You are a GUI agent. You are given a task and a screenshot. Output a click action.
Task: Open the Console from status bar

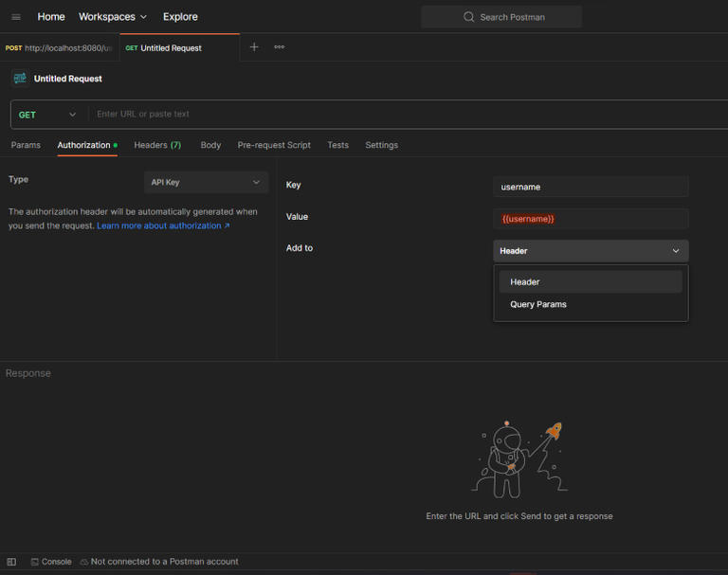point(51,562)
